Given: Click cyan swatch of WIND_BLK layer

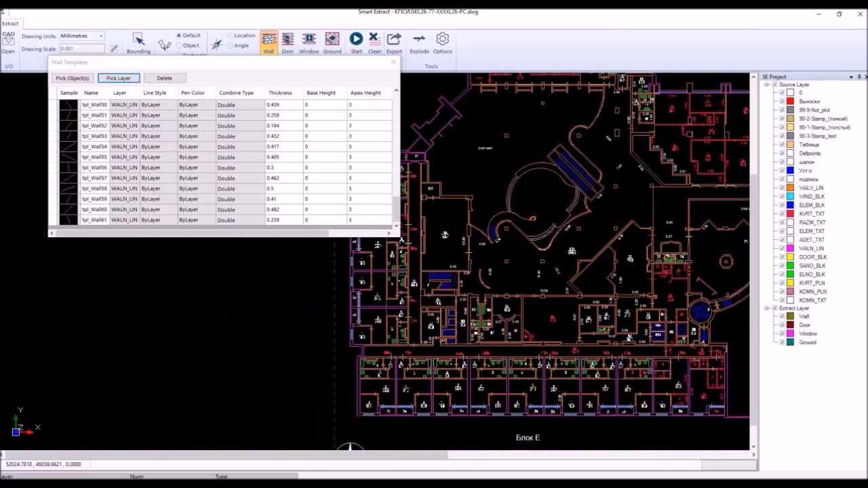Looking at the screenshot, I should [790, 197].
